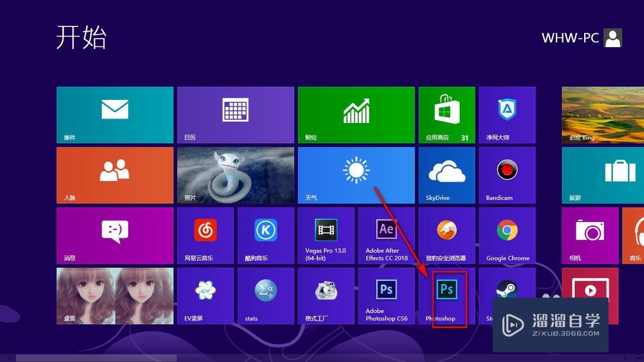644x362 pixels.
Task: Open the Calendar (日历) tile
Action: pyautogui.click(x=236, y=115)
